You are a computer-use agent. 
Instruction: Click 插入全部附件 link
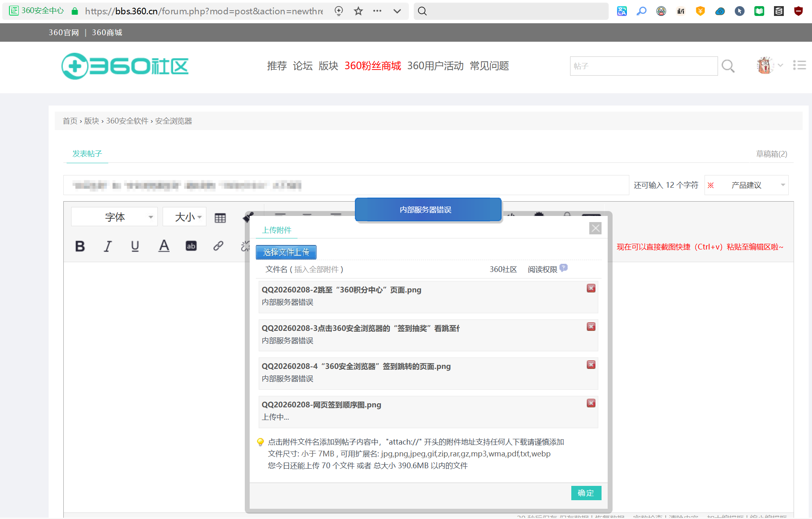(x=316, y=270)
